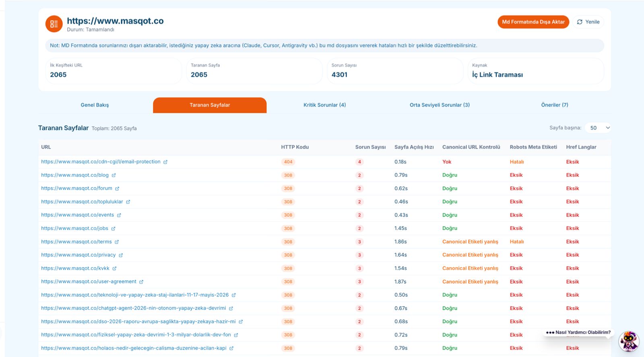Click the Sorun Sayısı 4301 stat card

(x=395, y=71)
